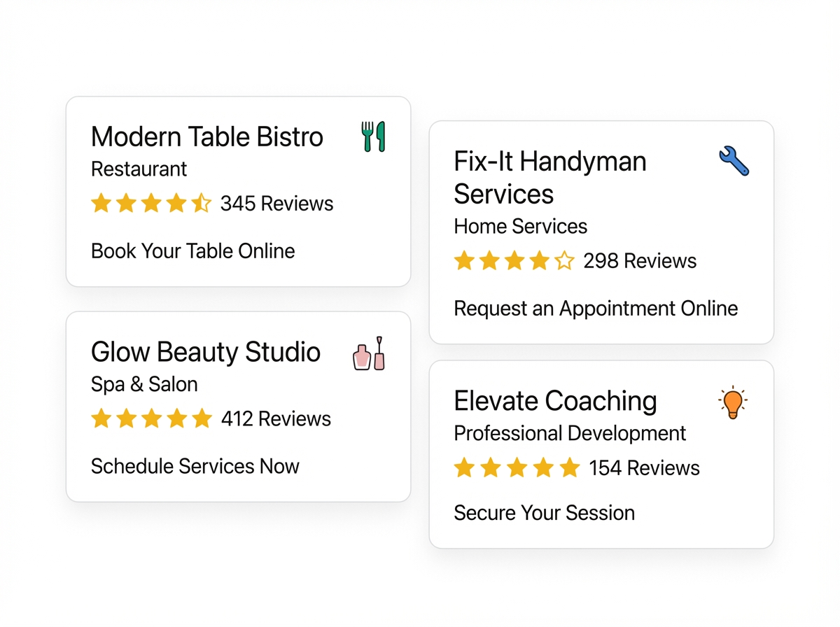
Task: Click the blue wrench icon
Action: tap(734, 161)
